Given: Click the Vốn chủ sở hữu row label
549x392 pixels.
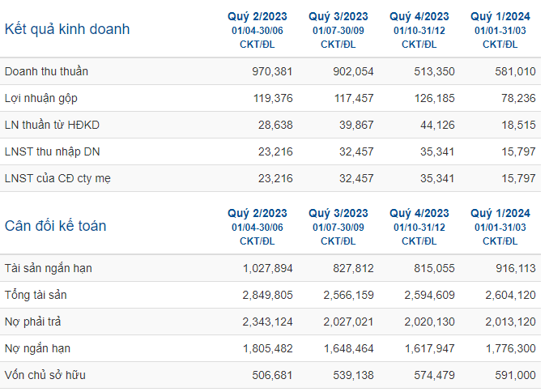Looking at the screenshot, I should click(x=45, y=375).
